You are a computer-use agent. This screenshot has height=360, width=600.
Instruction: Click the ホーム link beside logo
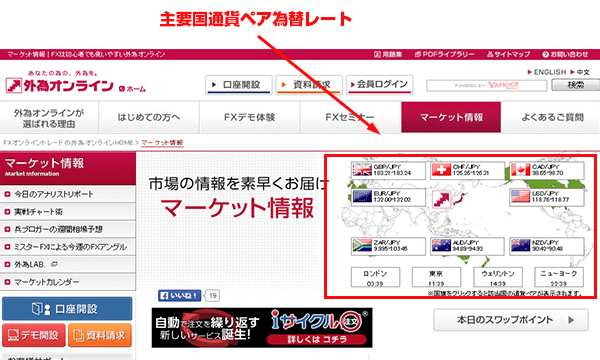[x=132, y=89]
